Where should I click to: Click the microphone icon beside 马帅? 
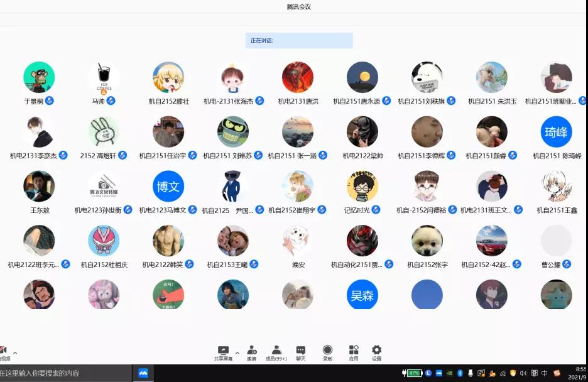(x=111, y=101)
